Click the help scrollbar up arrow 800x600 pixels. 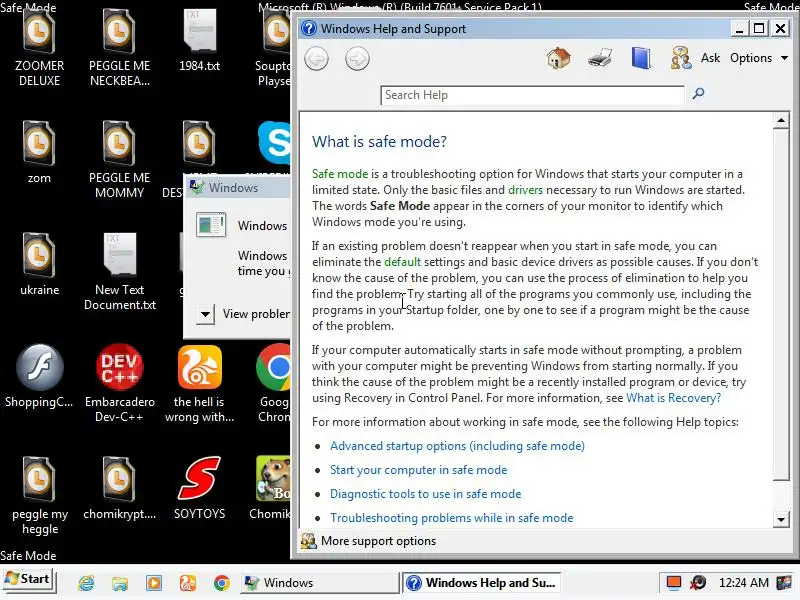(x=781, y=121)
